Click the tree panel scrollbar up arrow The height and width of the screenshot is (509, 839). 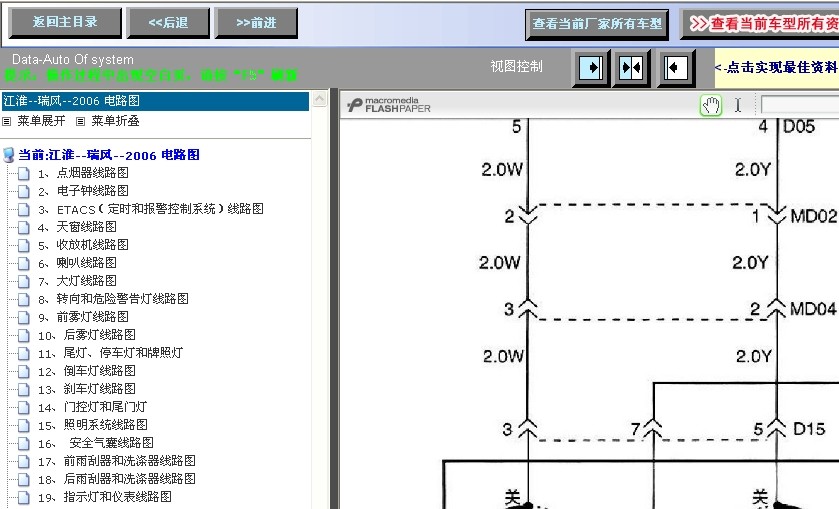[x=319, y=99]
